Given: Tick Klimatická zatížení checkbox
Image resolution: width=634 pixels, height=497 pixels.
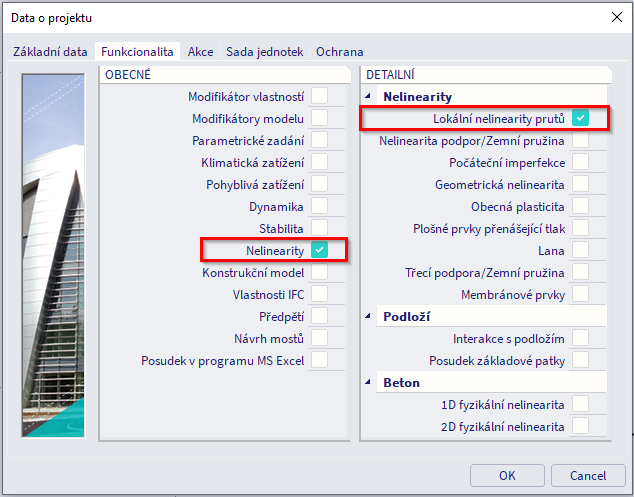Looking at the screenshot, I should [320, 162].
